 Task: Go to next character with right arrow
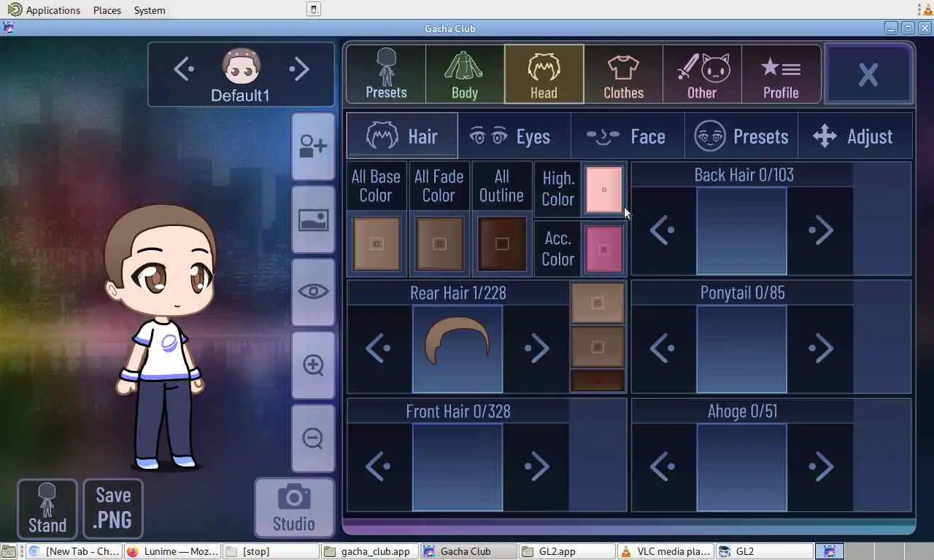[299, 69]
